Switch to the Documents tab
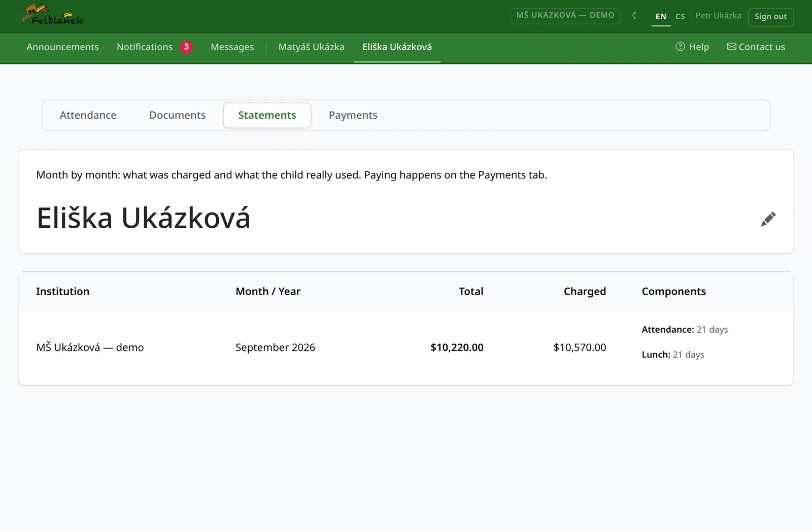Image resolution: width=812 pixels, height=531 pixels. [x=177, y=115]
